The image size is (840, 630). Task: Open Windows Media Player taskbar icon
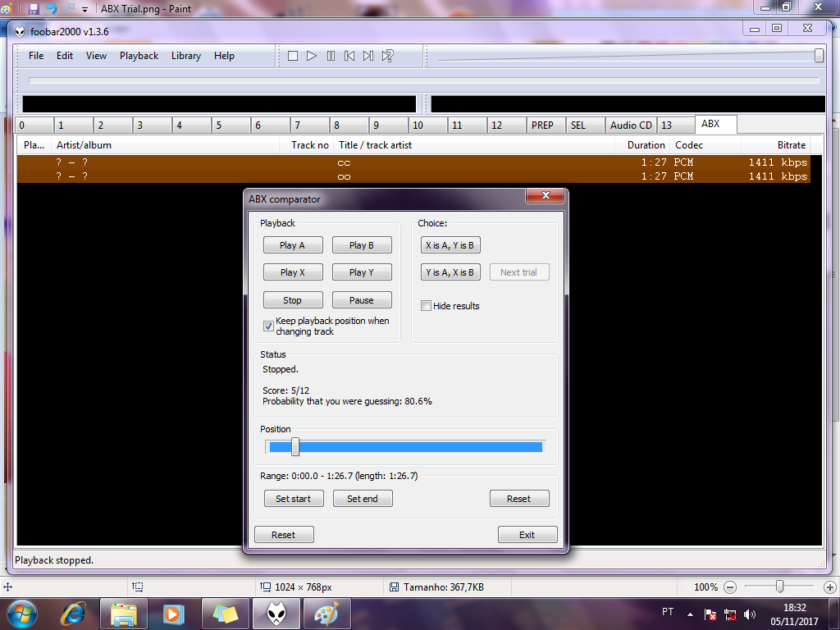pos(173,614)
